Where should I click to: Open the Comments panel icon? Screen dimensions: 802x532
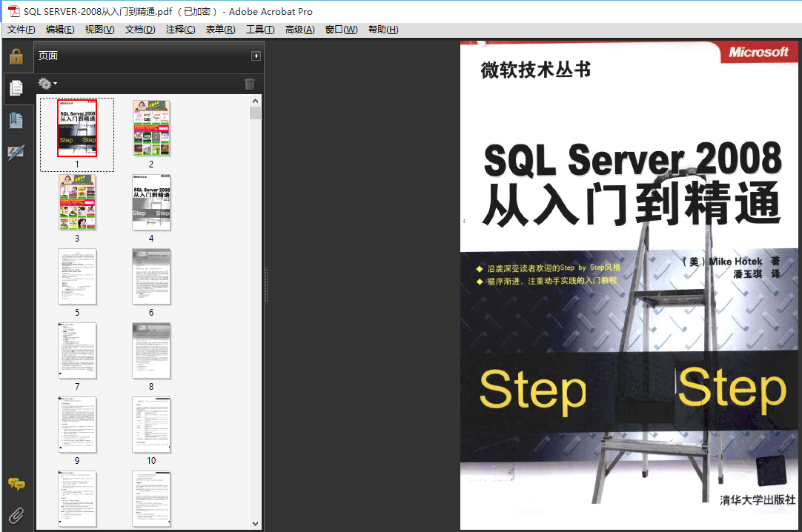pyautogui.click(x=16, y=483)
